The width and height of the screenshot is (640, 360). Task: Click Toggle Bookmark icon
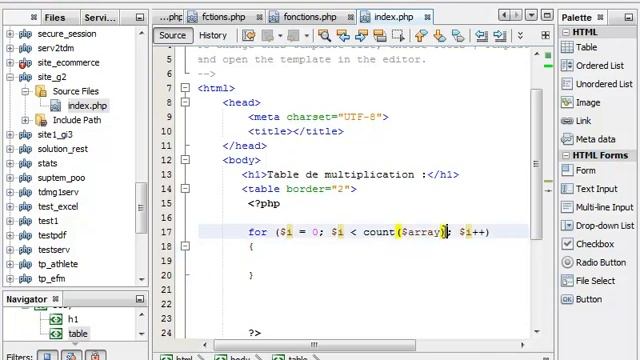point(458,36)
